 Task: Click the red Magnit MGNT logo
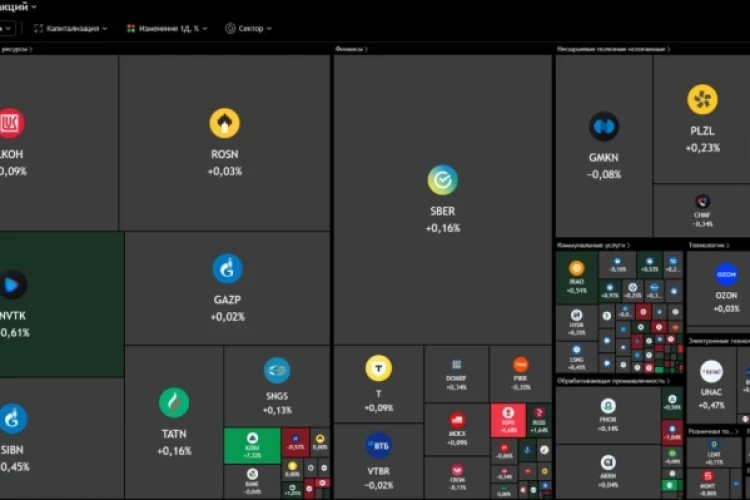tap(708, 476)
